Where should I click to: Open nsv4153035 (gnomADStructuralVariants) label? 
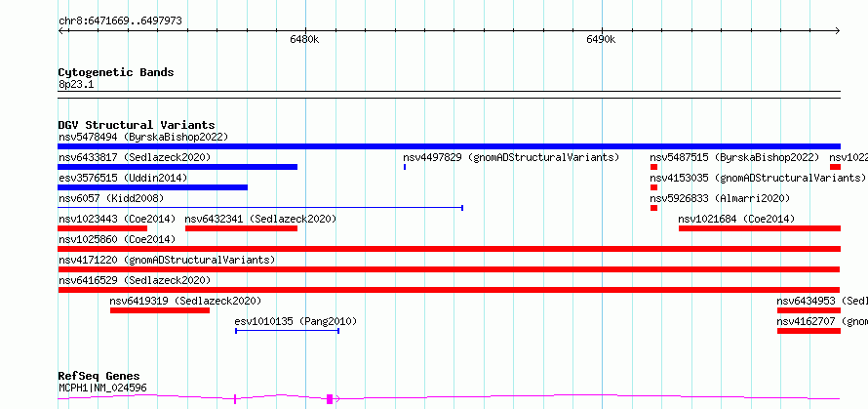pyautogui.click(x=758, y=178)
